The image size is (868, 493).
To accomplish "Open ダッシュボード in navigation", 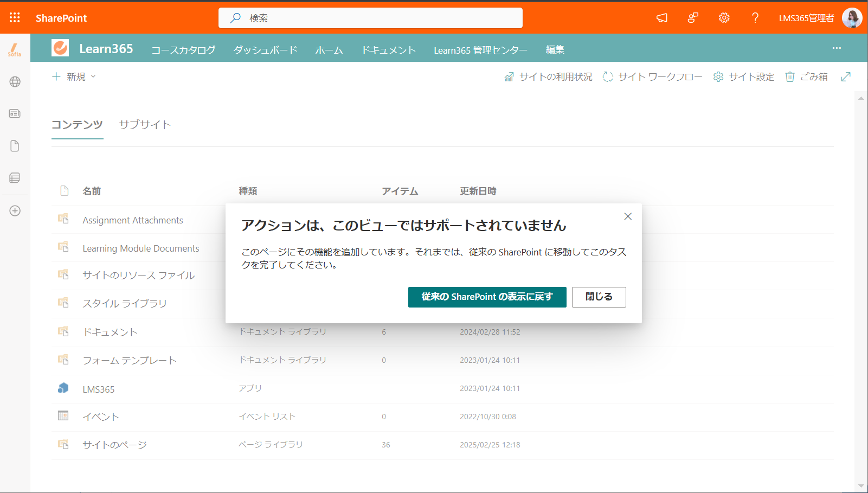I will coord(265,50).
